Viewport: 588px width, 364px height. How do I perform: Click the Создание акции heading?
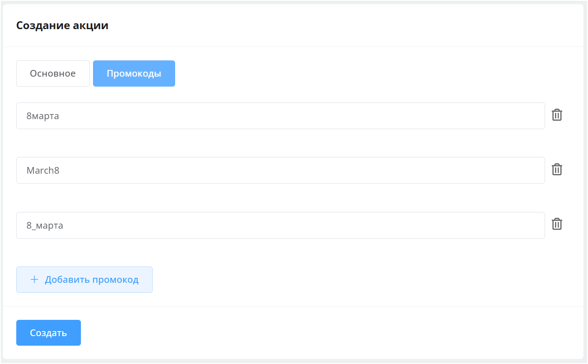click(62, 25)
